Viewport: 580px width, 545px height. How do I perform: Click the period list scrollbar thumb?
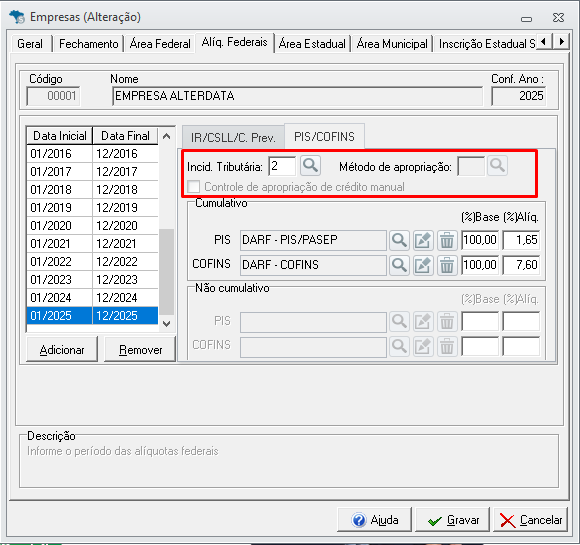(x=166, y=272)
